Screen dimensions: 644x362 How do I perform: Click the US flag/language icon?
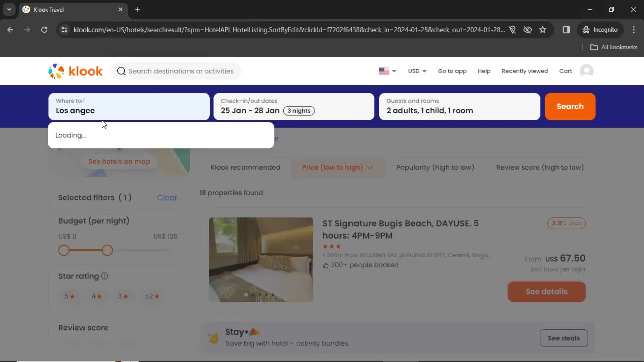click(385, 71)
